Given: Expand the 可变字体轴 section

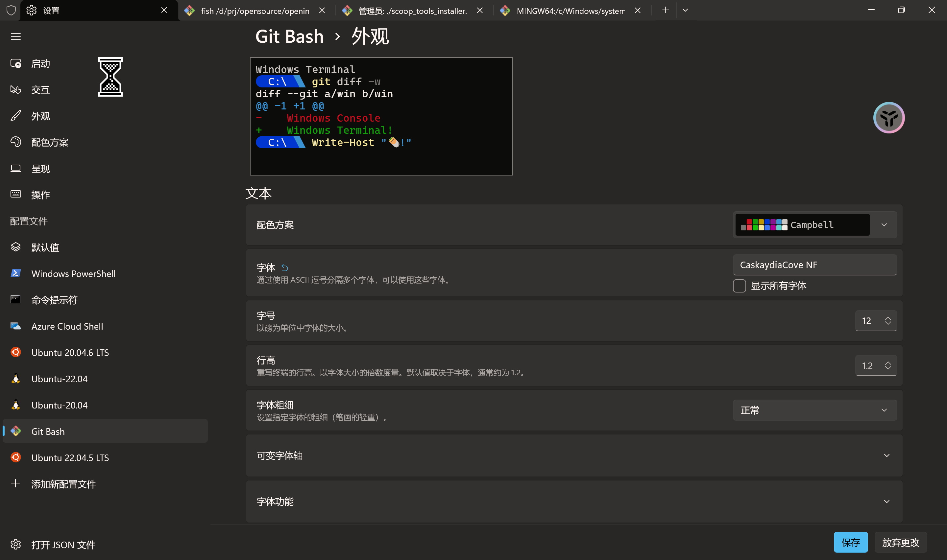Looking at the screenshot, I should tap(574, 455).
